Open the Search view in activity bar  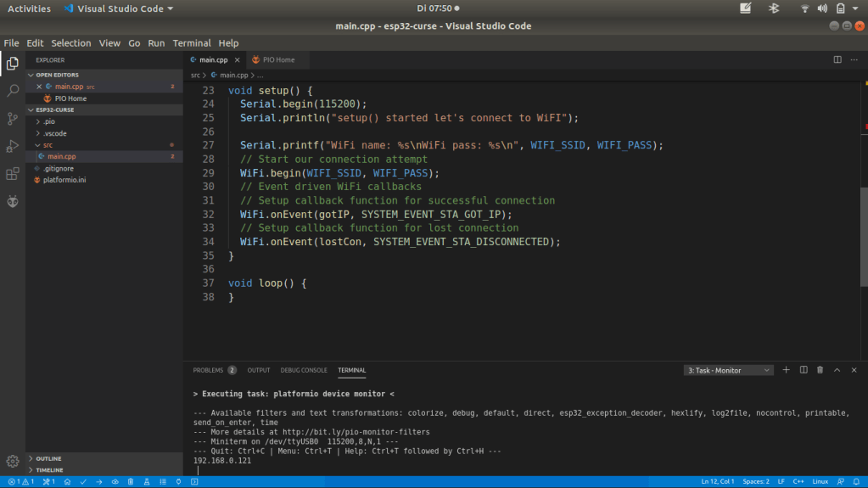pyautogui.click(x=13, y=90)
